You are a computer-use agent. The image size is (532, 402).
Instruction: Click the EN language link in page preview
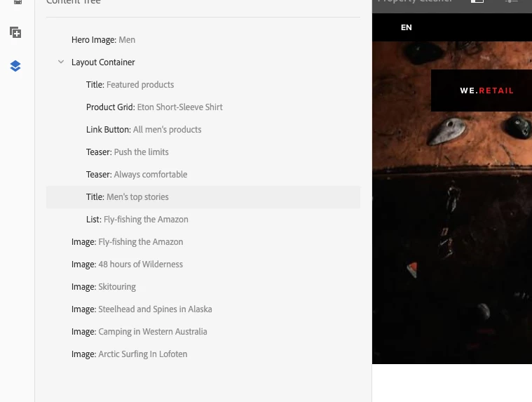tap(406, 27)
